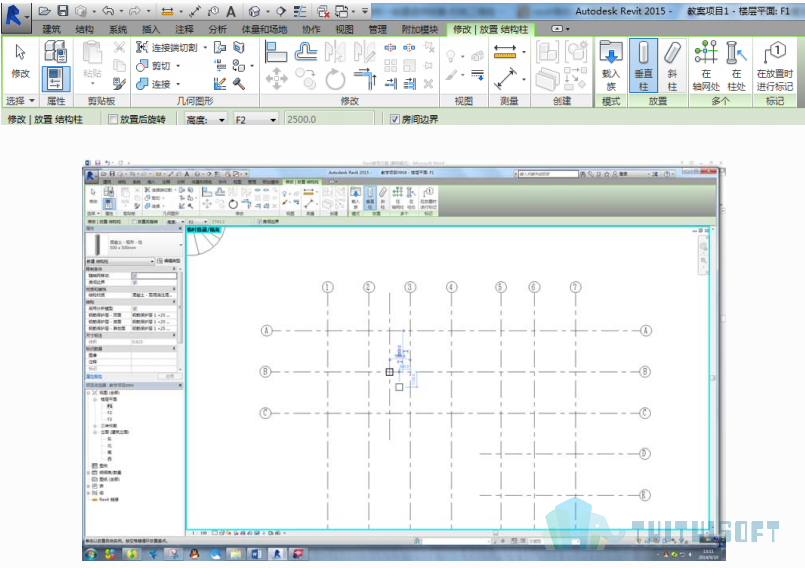Click the Redo arrow icon in the enlarged quick access toolbar

point(135,11)
